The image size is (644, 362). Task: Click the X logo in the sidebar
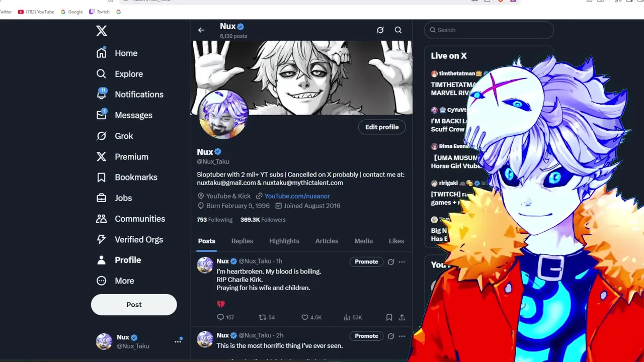point(102,31)
